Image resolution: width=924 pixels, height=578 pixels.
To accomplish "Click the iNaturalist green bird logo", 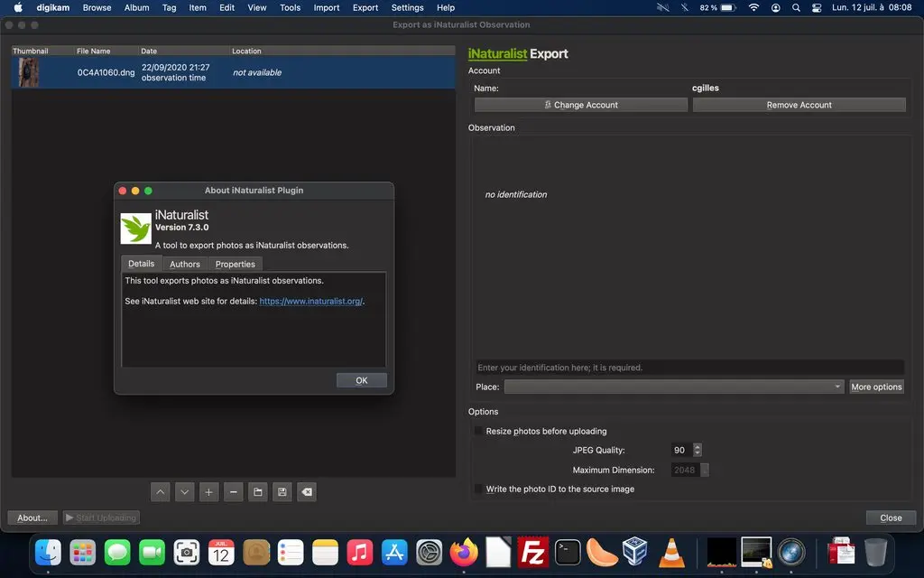I will pyautogui.click(x=136, y=228).
